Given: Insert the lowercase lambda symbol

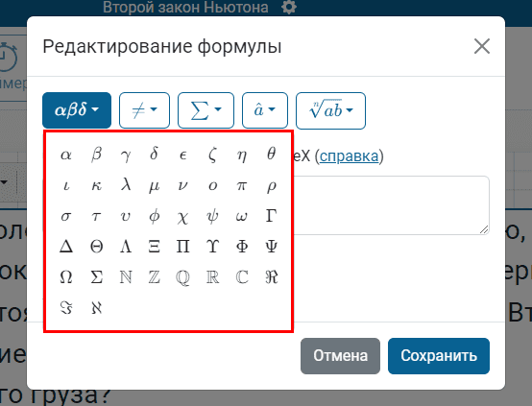Looking at the screenshot, I should [126, 185].
